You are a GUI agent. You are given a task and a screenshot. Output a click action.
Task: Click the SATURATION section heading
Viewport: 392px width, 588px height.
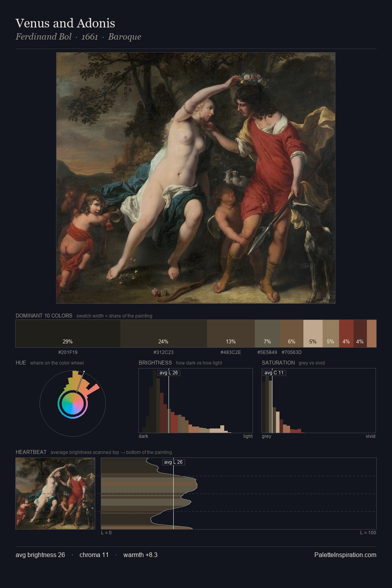point(278,363)
